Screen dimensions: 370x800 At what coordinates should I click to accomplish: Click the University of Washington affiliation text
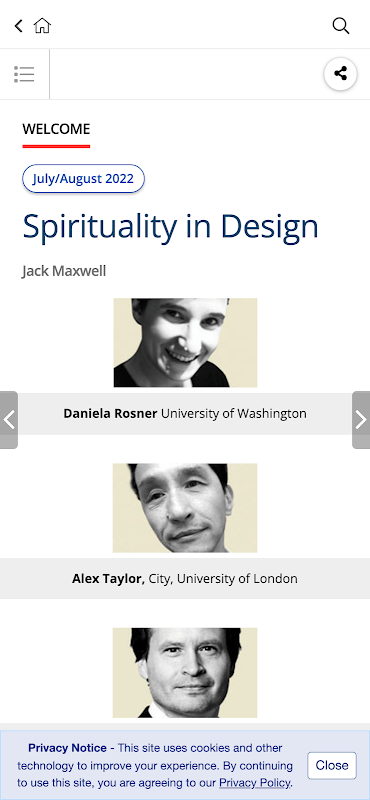click(x=234, y=414)
